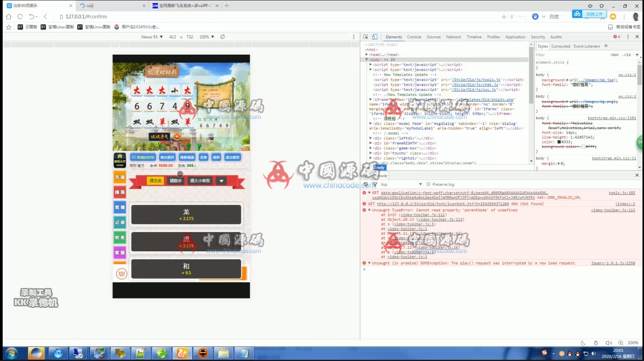Select the 猜数字 game mode tab

pyautogui.click(x=176, y=181)
